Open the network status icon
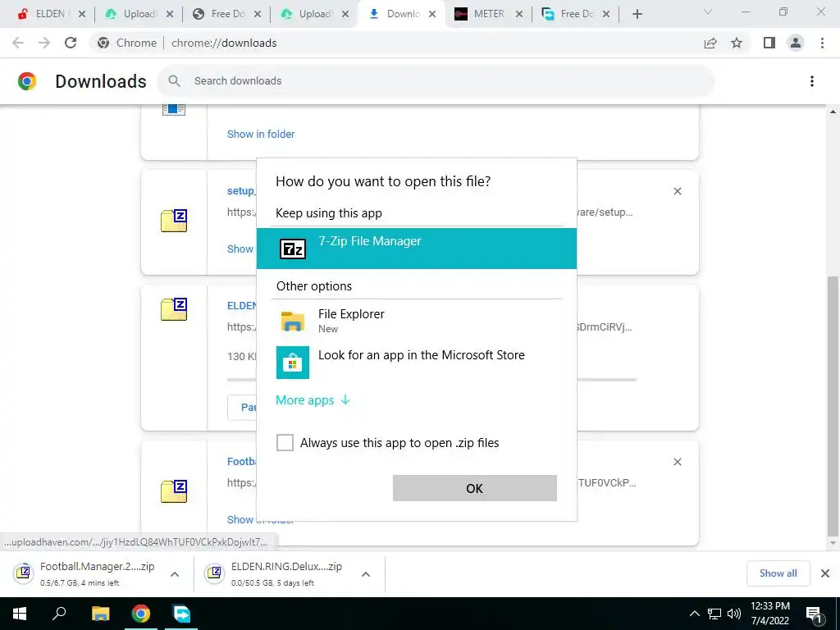Screen dimensions: 840x630 point(714,614)
